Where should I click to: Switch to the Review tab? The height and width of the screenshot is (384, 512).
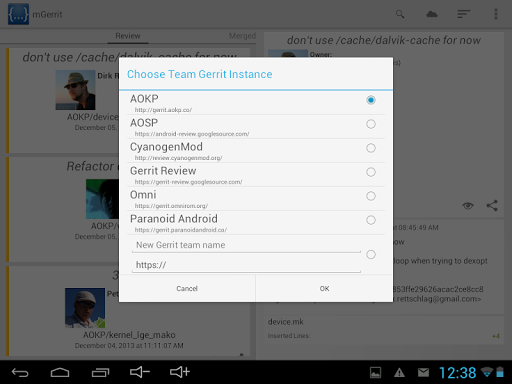pyautogui.click(x=128, y=36)
